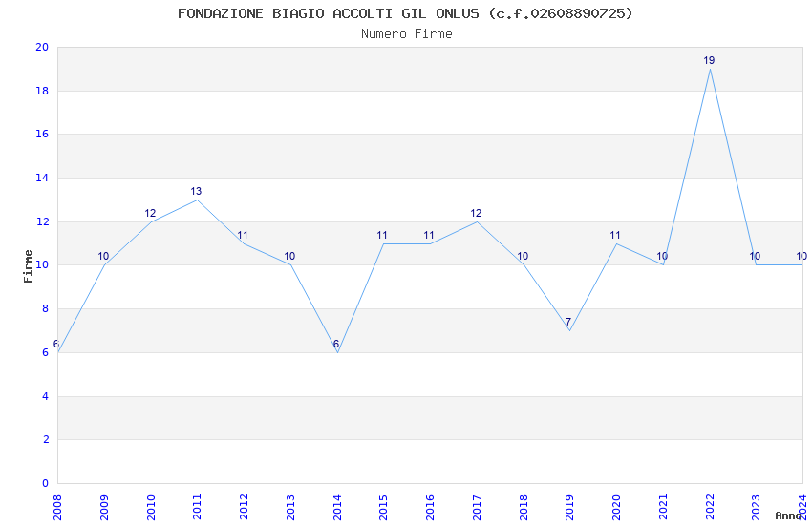Click the subtitle "Numero Firme"
The image size is (812, 525).
click(x=407, y=34)
